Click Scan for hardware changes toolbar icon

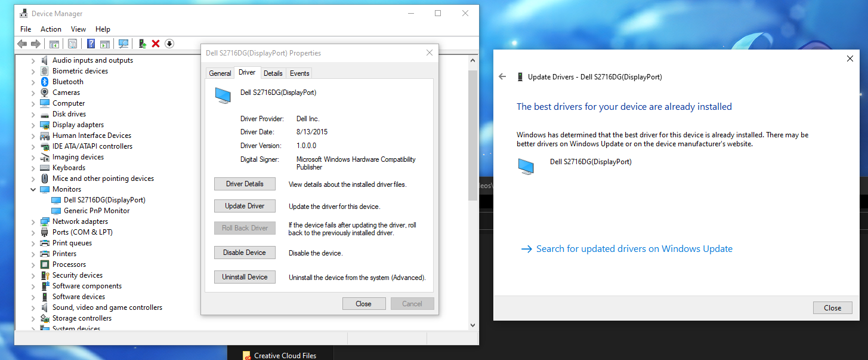click(123, 44)
